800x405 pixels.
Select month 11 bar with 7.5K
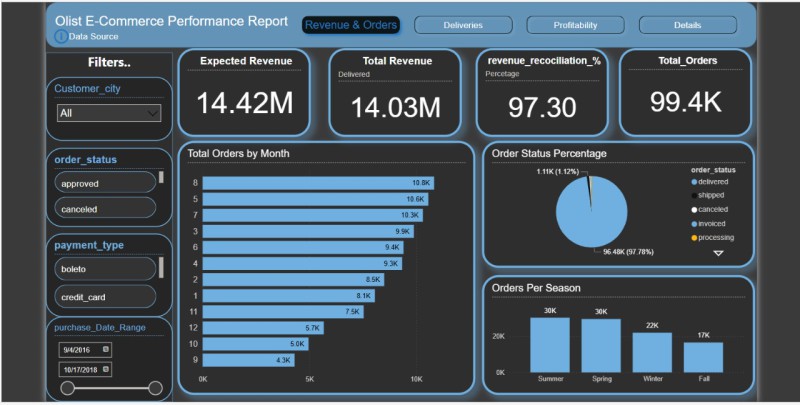[x=283, y=312]
